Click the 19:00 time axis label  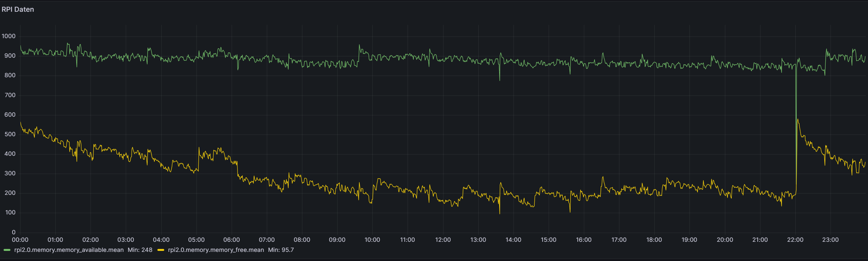click(689, 240)
